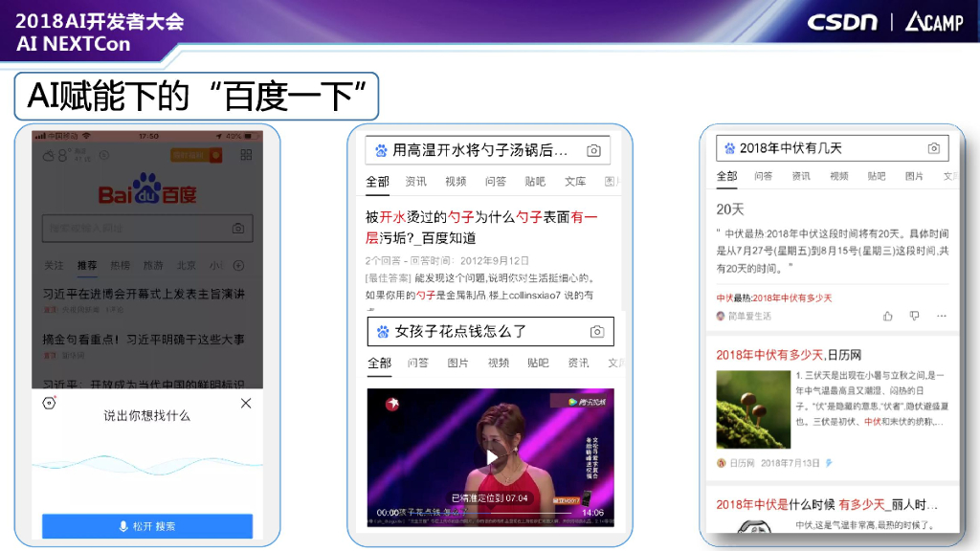Click the search field containing 2018年中伏有几天

tap(833, 148)
